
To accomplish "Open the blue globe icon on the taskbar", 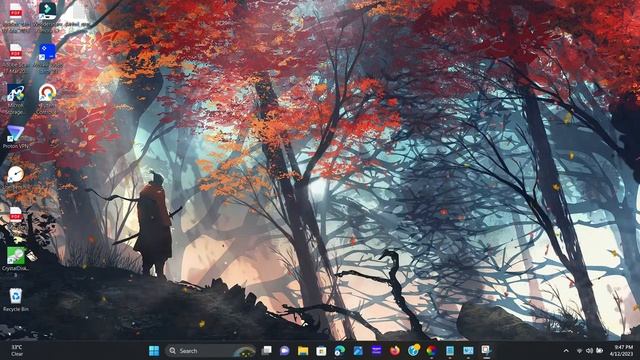I will 413,350.
